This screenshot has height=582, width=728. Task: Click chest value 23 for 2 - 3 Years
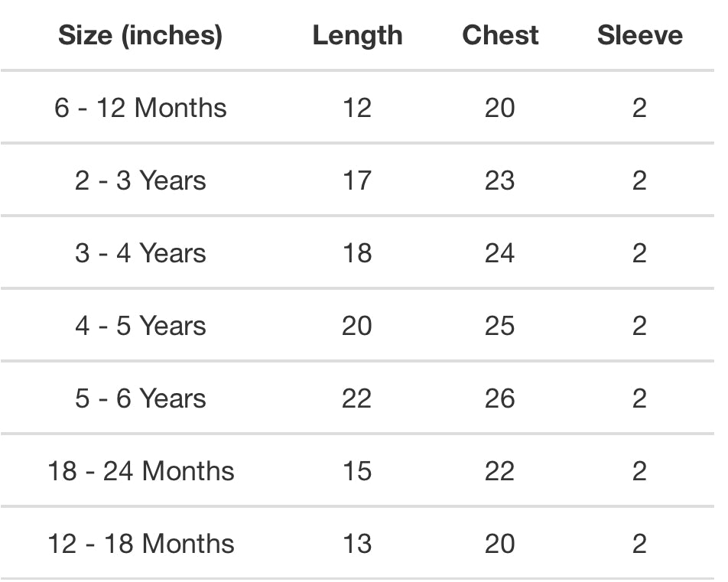pyautogui.click(x=500, y=180)
